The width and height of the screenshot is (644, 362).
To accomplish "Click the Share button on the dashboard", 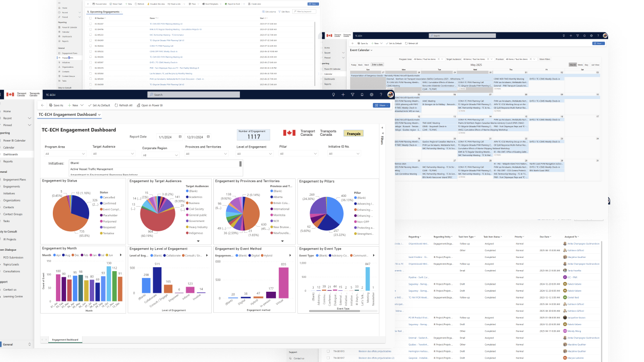I will [x=381, y=105].
